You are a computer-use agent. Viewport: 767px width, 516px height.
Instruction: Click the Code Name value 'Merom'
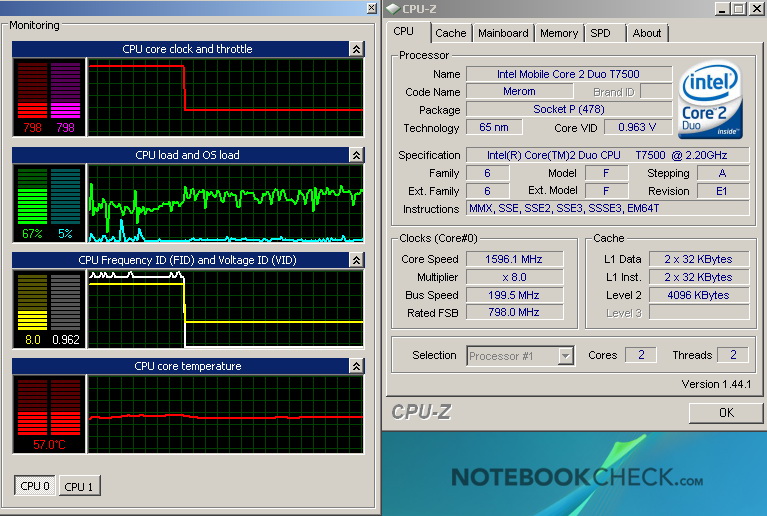[519, 91]
